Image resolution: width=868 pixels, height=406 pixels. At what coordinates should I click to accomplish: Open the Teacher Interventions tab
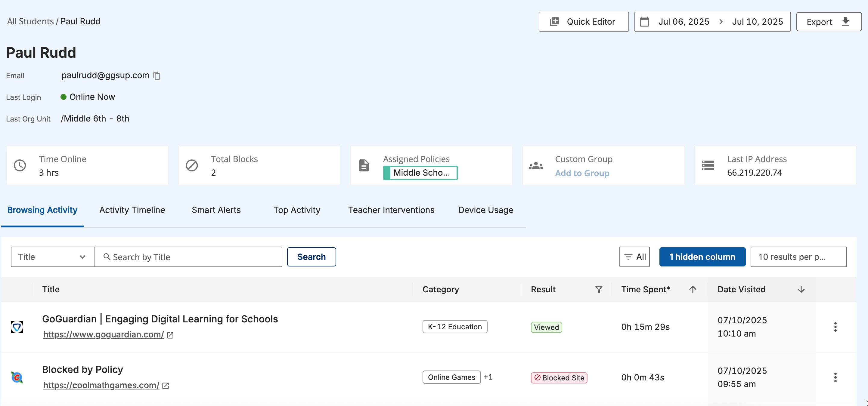pos(391,210)
